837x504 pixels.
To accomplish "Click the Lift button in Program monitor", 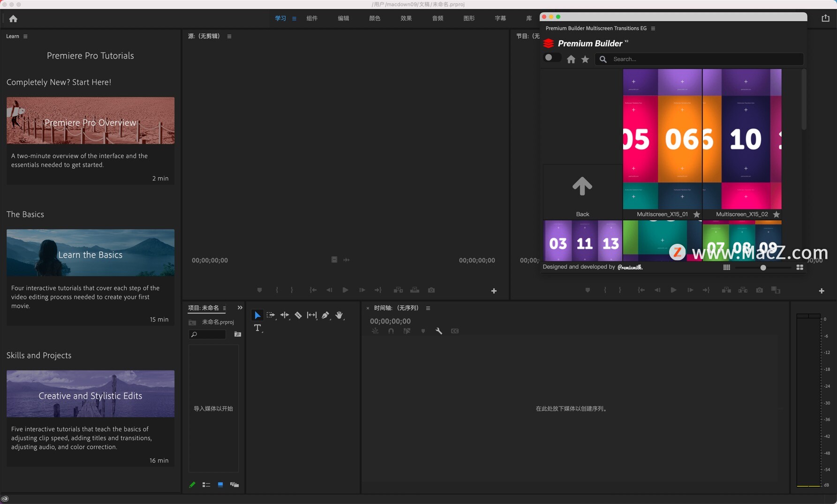I will [x=726, y=290].
